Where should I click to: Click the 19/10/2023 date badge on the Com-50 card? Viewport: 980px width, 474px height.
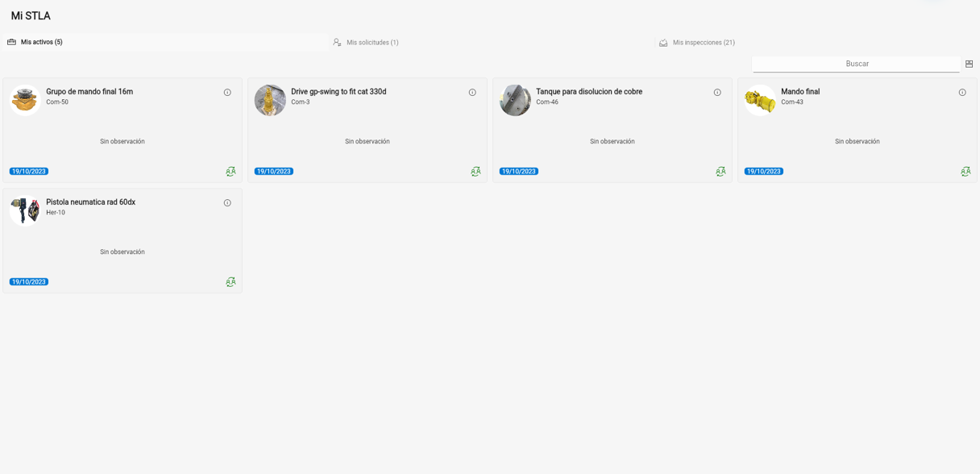[29, 172]
